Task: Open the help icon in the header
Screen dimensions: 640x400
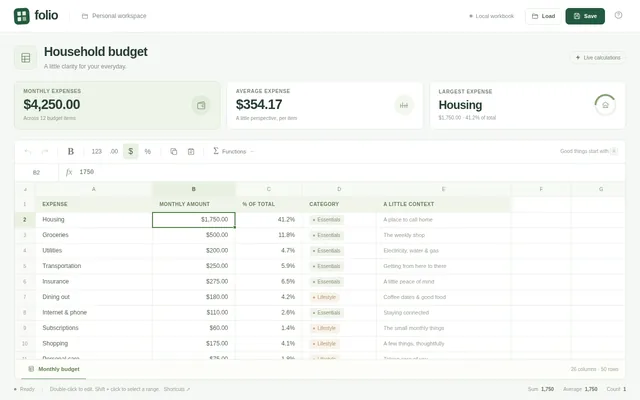Action: [618, 16]
